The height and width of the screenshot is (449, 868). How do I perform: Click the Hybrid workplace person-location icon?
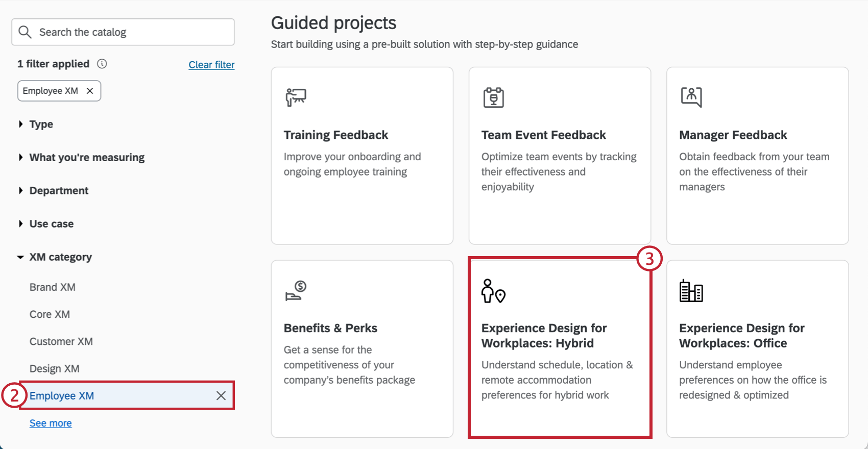pos(493,291)
